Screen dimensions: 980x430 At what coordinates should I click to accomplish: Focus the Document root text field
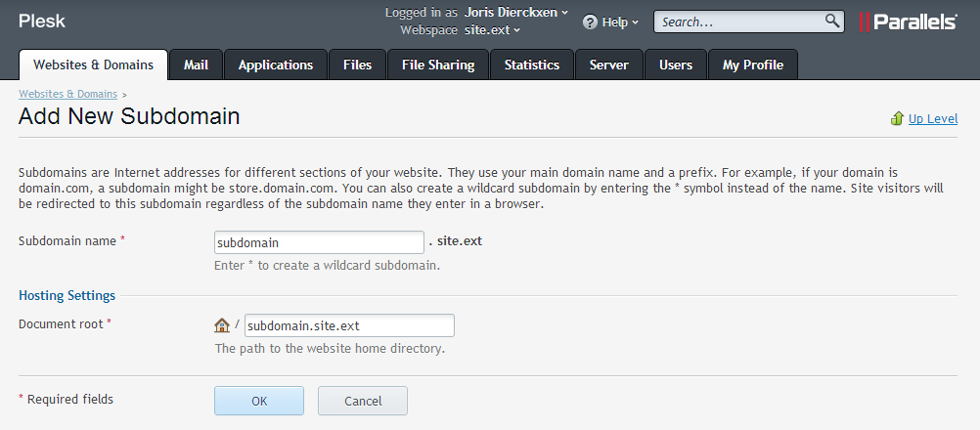click(349, 325)
